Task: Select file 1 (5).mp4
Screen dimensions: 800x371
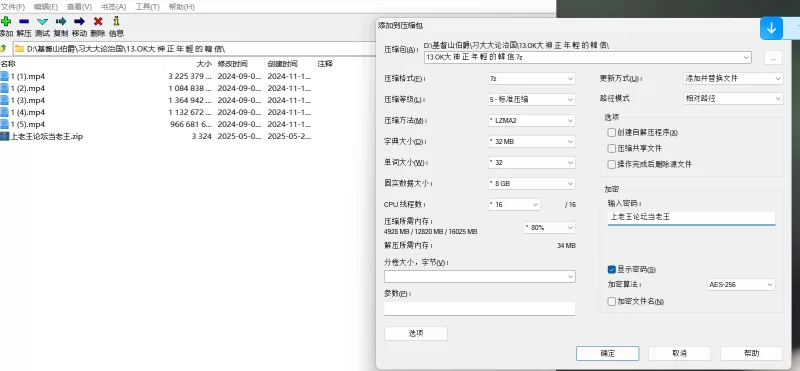Action: click(28, 125)
